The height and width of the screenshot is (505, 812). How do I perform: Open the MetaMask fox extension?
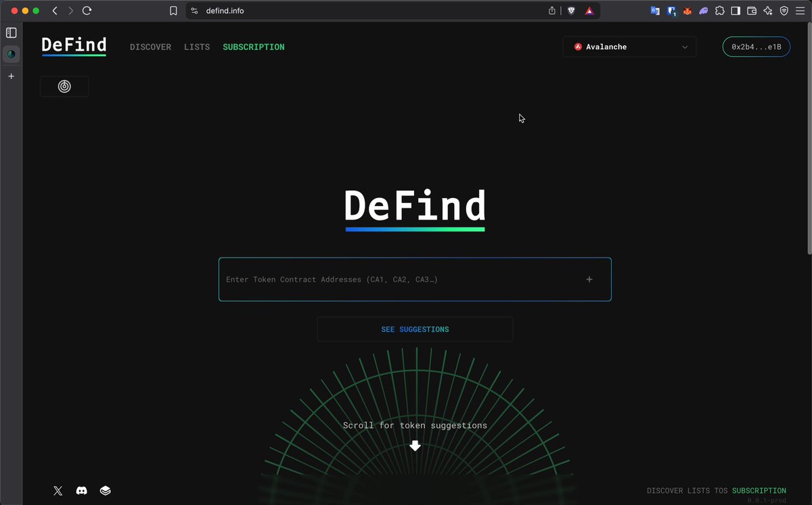pyautogui.click(x=687, y=11)
